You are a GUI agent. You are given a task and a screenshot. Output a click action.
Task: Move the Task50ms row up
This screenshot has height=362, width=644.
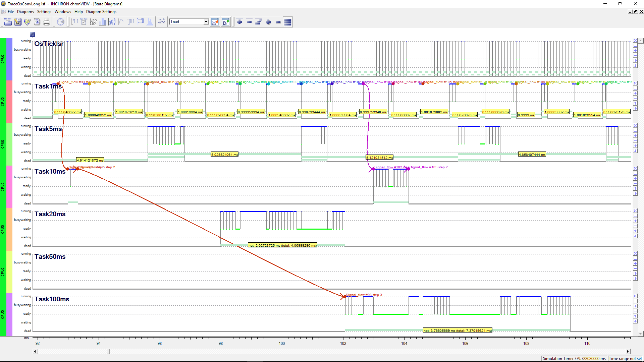(635, 274)
